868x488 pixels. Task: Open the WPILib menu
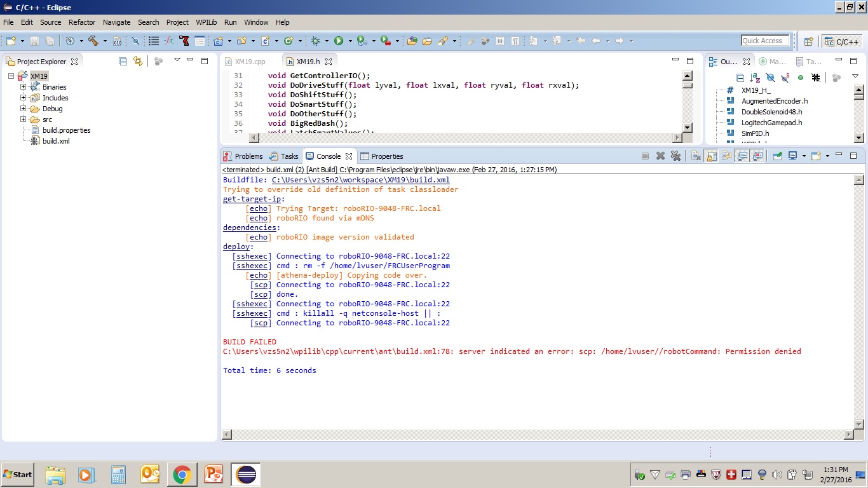207,22
